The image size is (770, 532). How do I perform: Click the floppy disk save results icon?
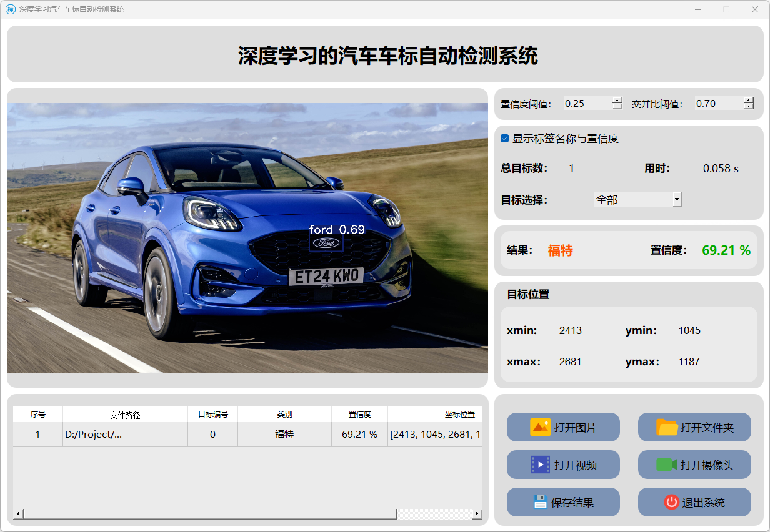point(540,502)
